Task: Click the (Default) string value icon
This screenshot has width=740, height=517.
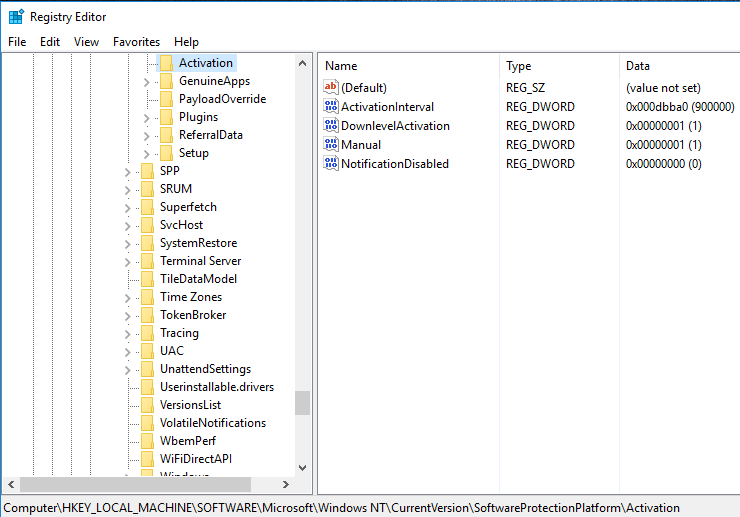Action: click(331, 87)
